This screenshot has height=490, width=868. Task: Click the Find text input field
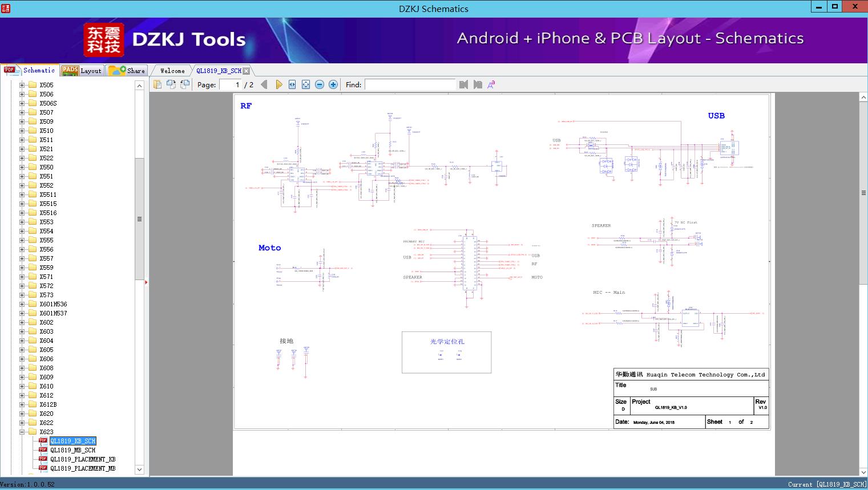point(410,84)
